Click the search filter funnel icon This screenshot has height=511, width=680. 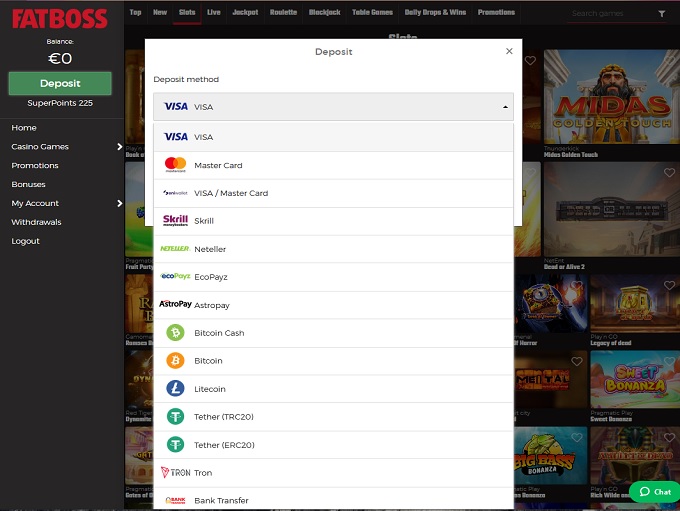coord(662,14)
